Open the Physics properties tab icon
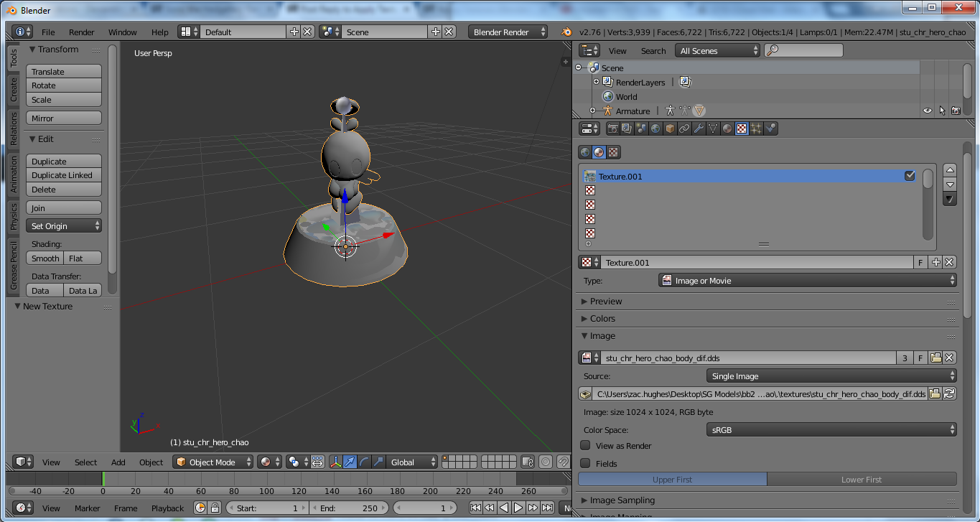The image size is (980, 522). pos(770,129)
